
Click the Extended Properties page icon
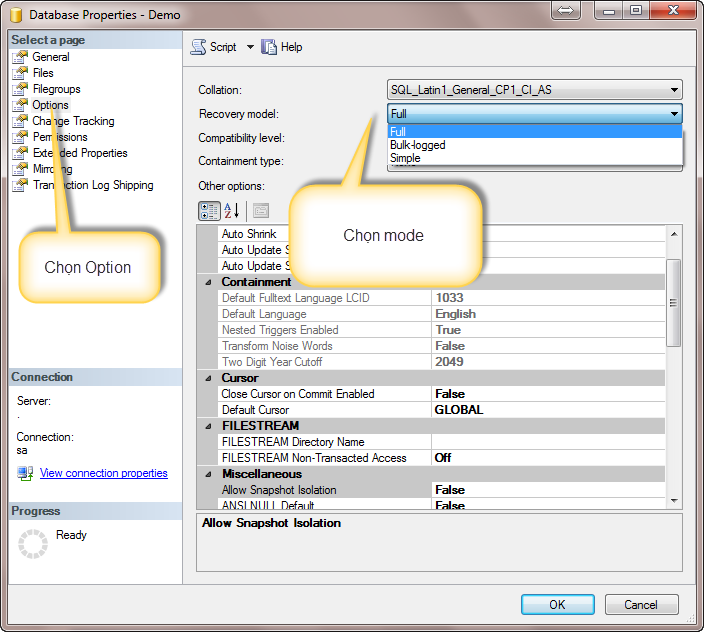pyautogui.click(x=20, y=153)
